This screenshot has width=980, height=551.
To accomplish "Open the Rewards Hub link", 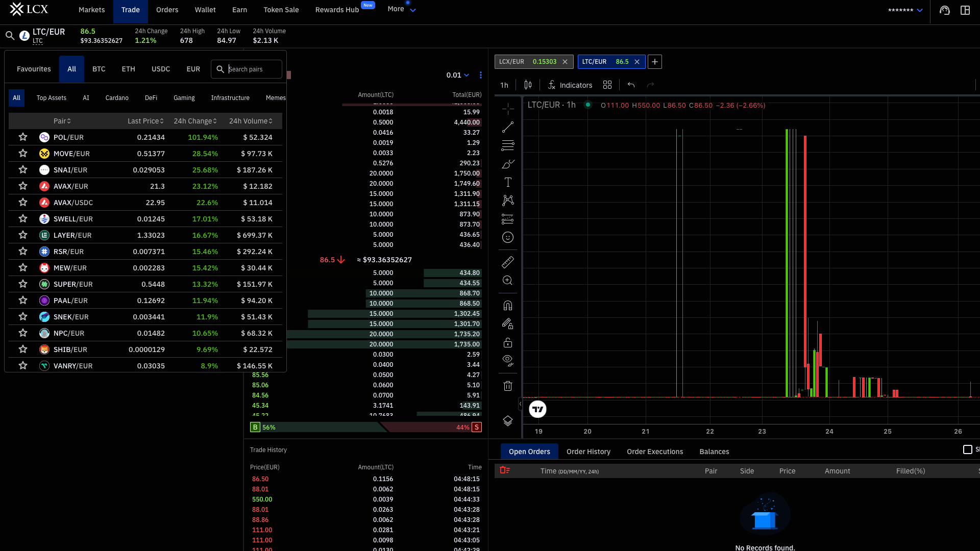I will pos(337,10).
